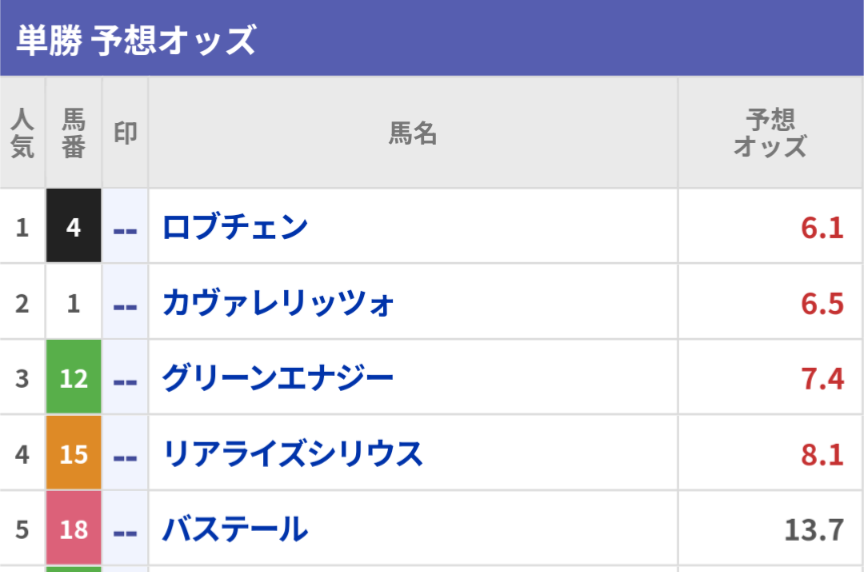Screen dimensions: 864x572
Task: Click the 6.1 odds value
Action: click(822, 228)
